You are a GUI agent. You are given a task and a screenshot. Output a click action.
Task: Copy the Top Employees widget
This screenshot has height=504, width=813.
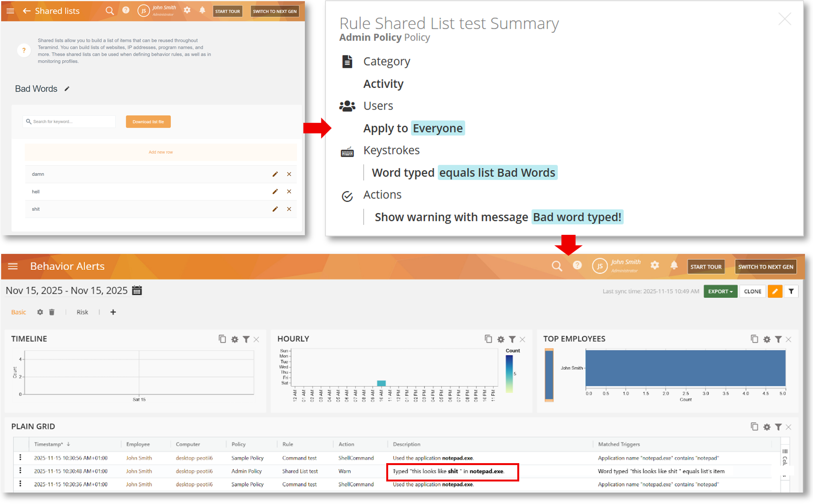(754, 339)
